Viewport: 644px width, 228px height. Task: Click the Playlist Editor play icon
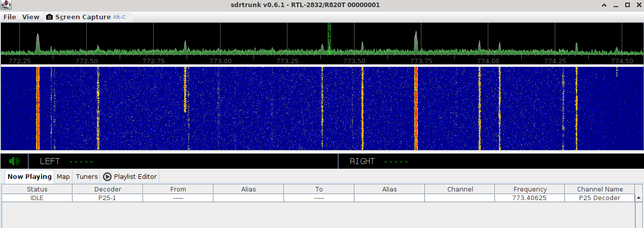(x=108, y=176)
